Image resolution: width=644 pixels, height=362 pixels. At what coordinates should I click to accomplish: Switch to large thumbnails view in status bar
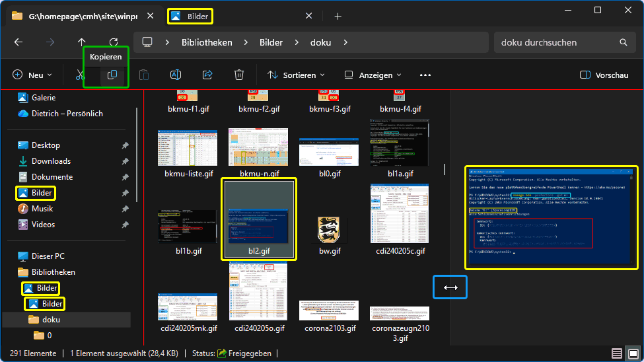click(632, 353)
